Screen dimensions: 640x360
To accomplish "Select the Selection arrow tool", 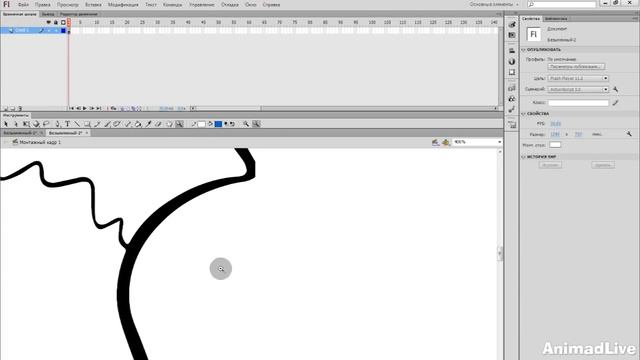I will [6, 124].
